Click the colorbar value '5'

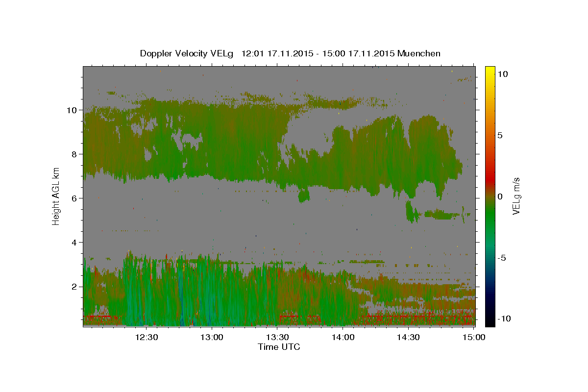[x=500, y=135]
